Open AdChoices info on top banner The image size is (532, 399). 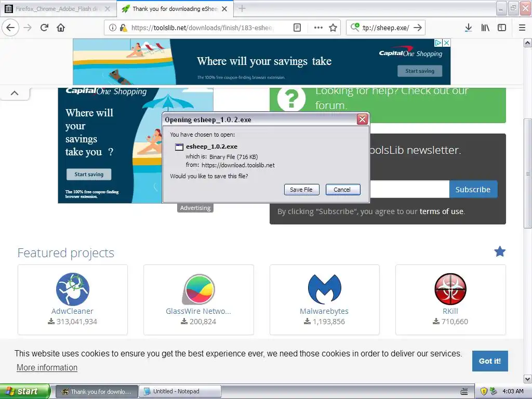[438, 43]
